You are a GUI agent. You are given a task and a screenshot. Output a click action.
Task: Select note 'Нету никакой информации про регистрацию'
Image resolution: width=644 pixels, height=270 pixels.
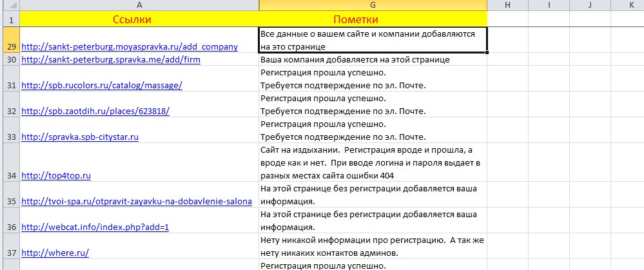pos(373,246)
